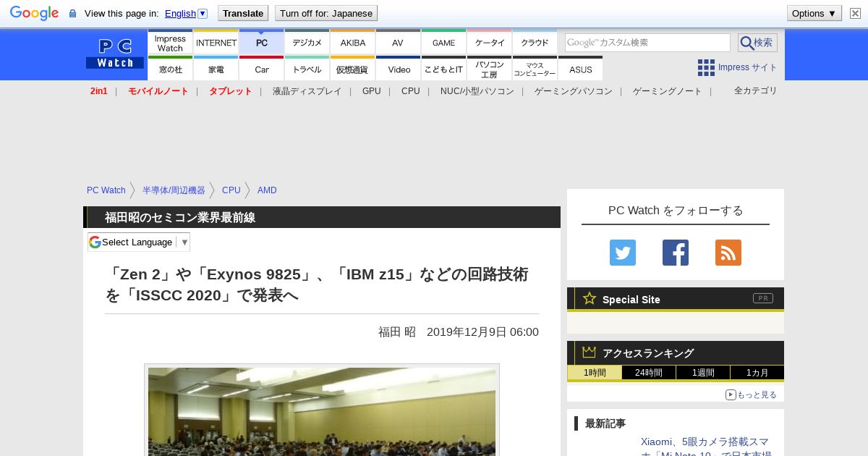
Task: Open the Video nav tab
Action: (x=399, y=69)
